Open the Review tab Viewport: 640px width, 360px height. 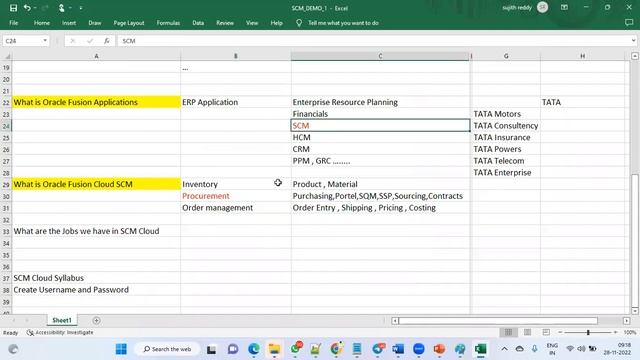click(x=225, y=23)
